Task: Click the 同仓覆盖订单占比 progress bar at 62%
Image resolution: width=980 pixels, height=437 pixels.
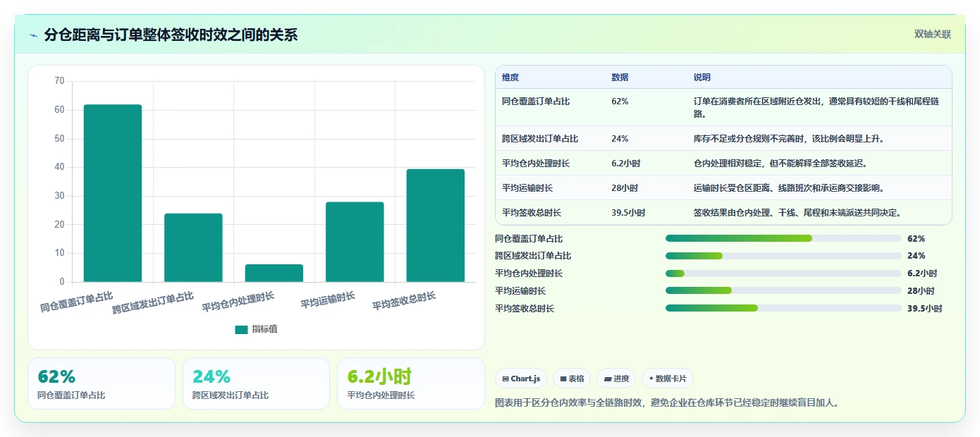Action: click(x=783, y=238)
